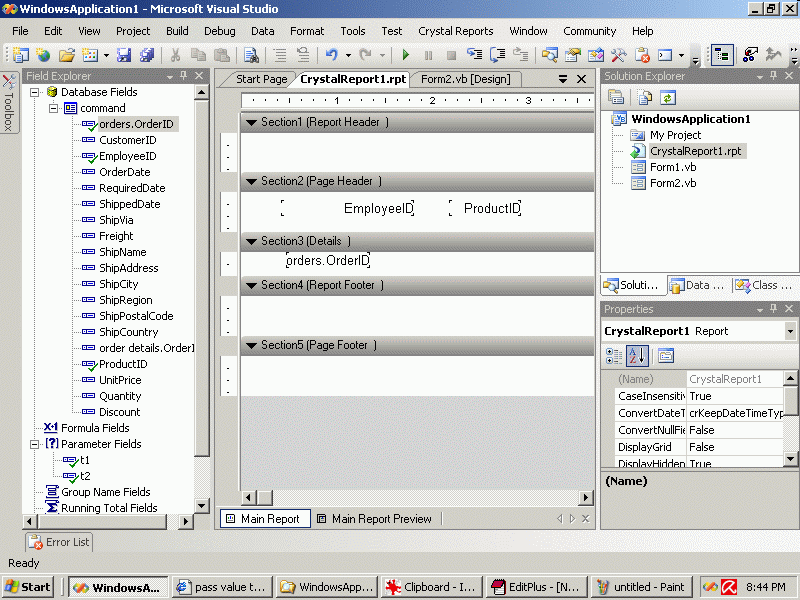
Task: Click the DisplayGrid property value
Action: [x=735, y=447]
